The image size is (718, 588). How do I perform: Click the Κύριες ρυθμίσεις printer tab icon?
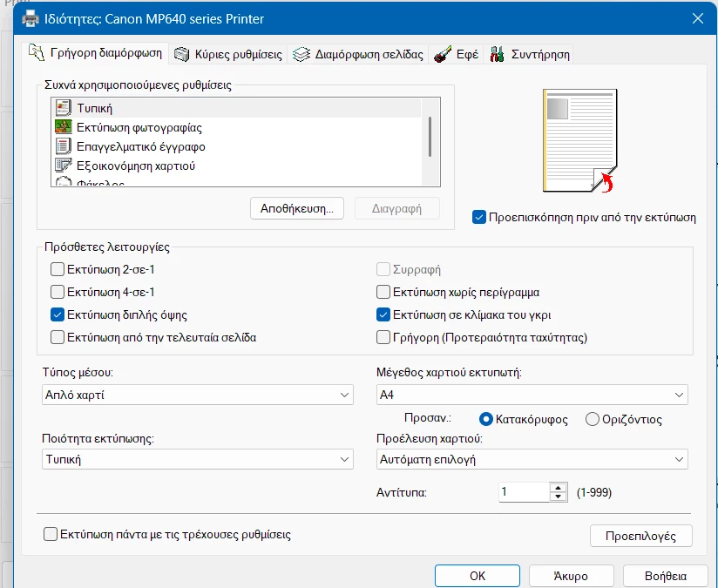click(182, 55)
